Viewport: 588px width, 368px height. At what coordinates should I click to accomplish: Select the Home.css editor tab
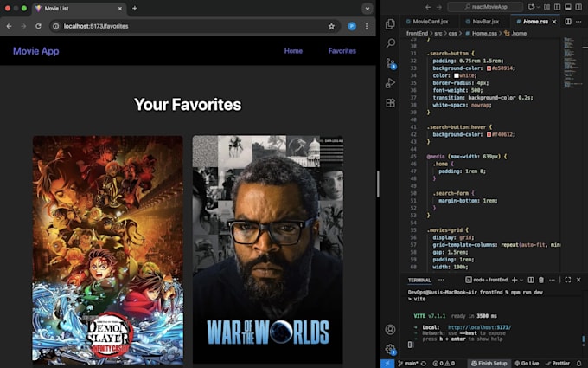pos(535,22)
